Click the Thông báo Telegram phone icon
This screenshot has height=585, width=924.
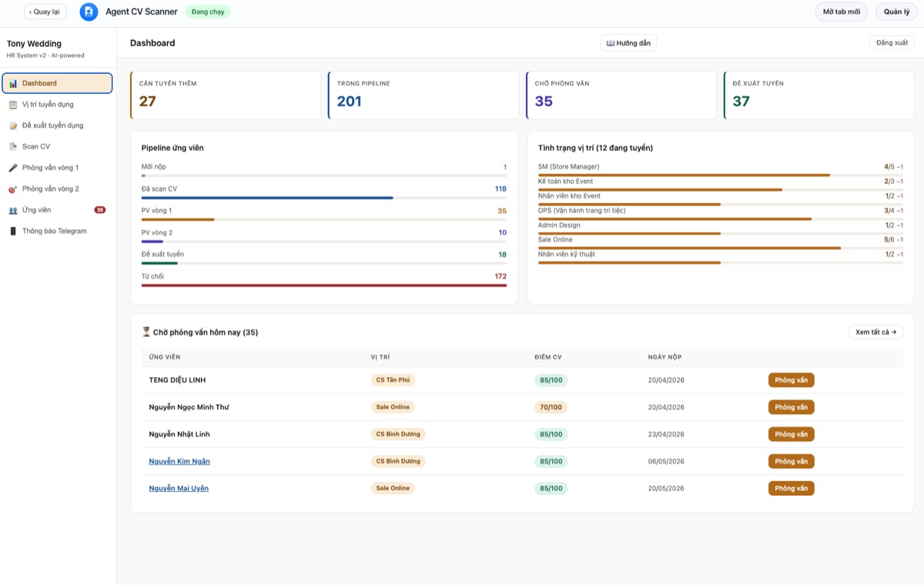[13, 231]
